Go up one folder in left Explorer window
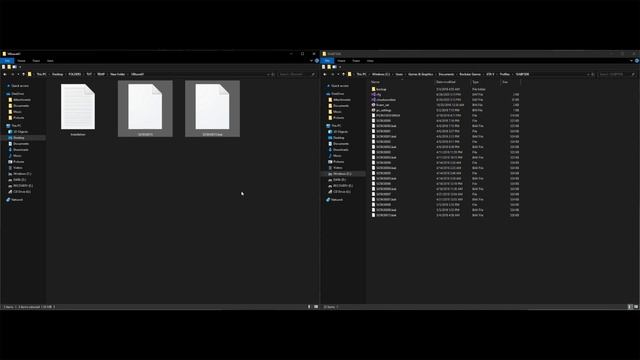This screenshot has height=360, width=640. [23, 74]
